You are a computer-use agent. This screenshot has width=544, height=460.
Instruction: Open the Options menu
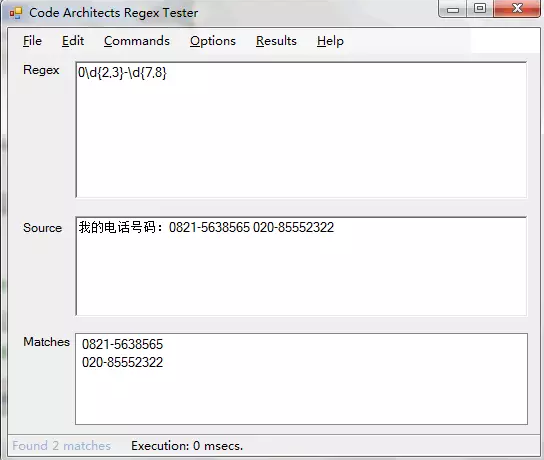click(x=213, y=41)
